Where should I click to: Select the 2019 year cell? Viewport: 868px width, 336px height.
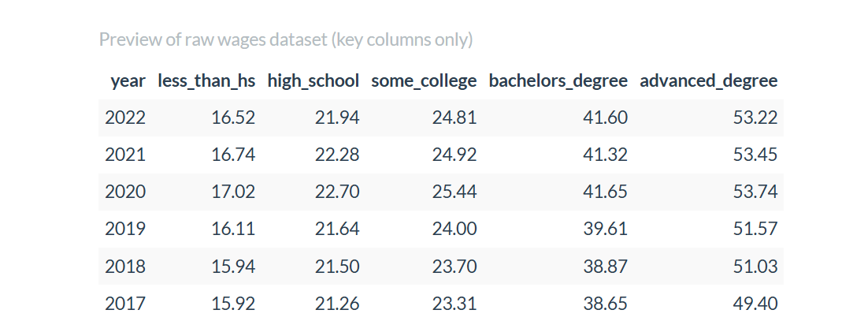tap(125, 229)
